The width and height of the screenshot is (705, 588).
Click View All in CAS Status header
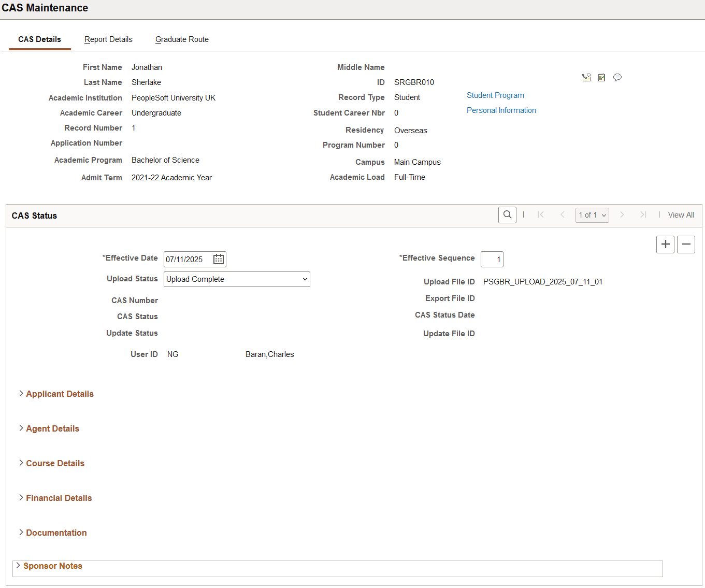click(x=681, y=215)
